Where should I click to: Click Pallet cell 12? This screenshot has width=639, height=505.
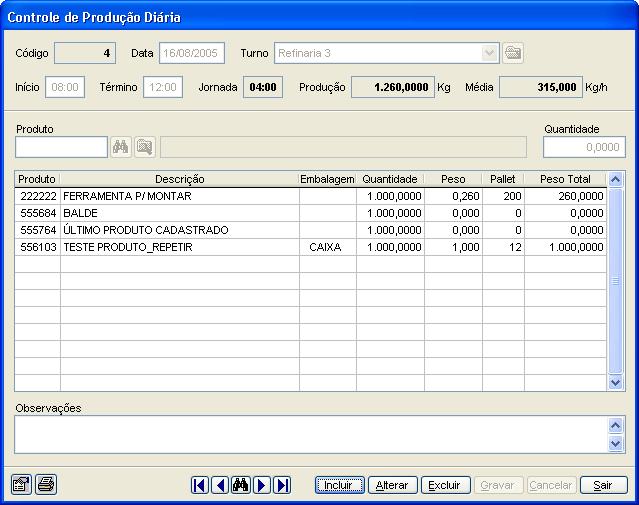(x=503, y=247)
